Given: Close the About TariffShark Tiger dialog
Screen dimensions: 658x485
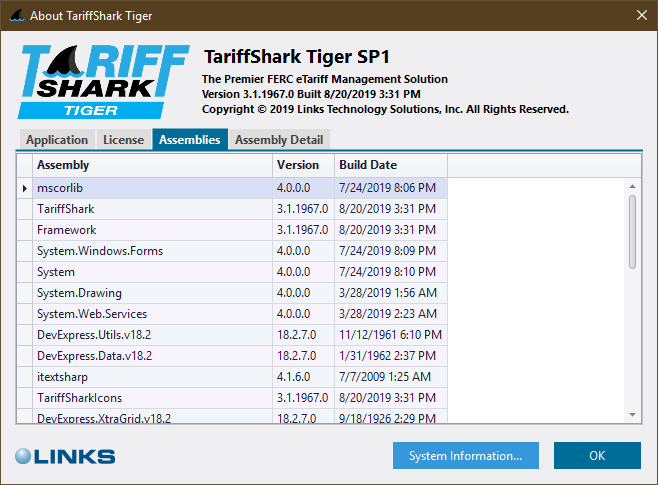Looking at the screenshot, I should click(x=641, y=16).
